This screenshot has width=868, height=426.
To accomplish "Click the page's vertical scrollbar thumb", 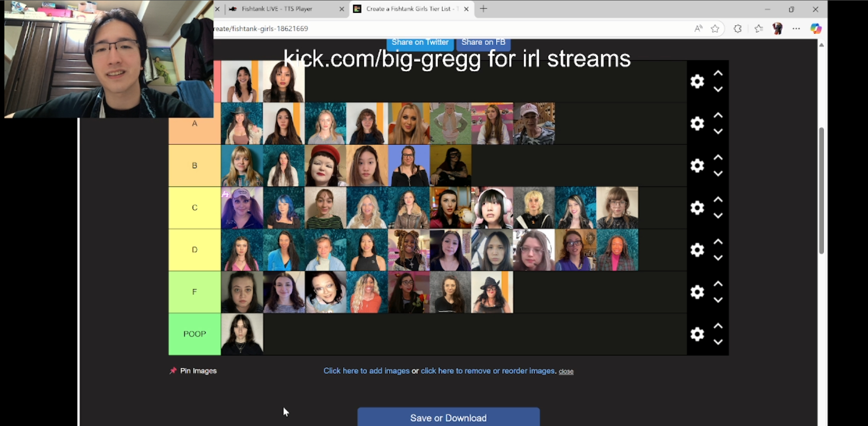I will pos(821,190).
